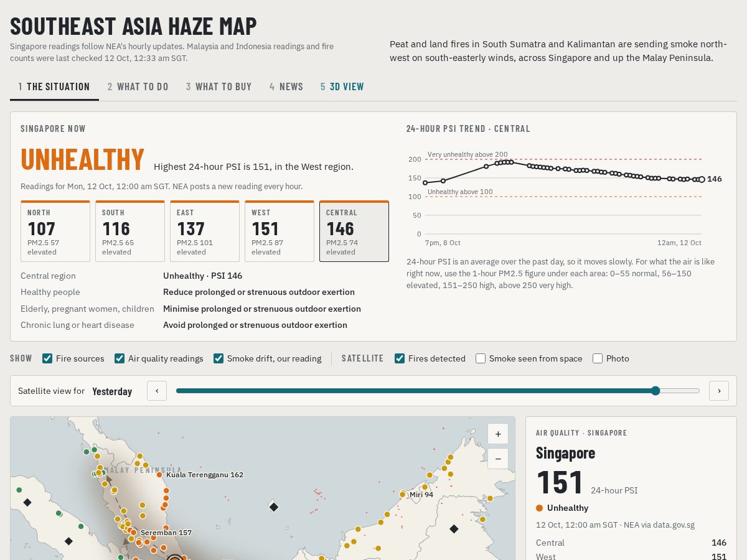Click the 'Healthy people' advice row
The height and width of the screenshot is (560, 747).
pos(205,292)
